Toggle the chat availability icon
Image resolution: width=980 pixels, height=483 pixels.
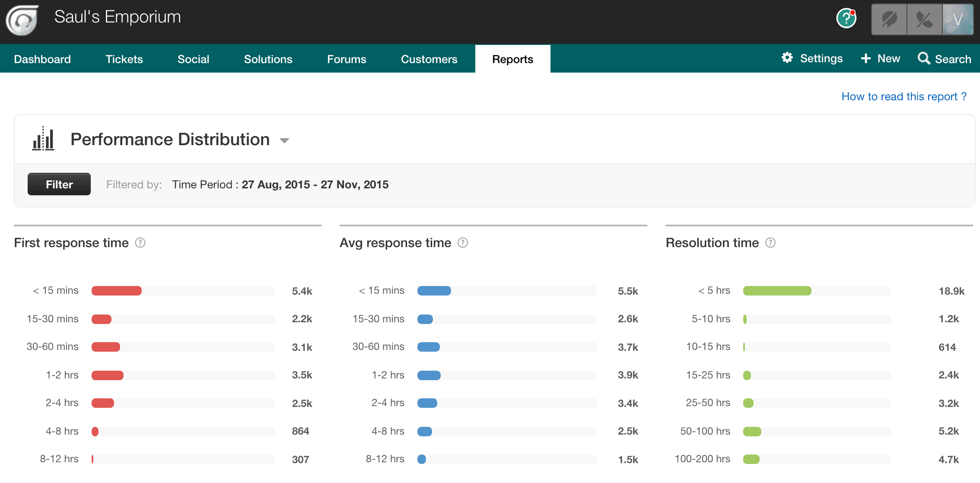point(889,19)
